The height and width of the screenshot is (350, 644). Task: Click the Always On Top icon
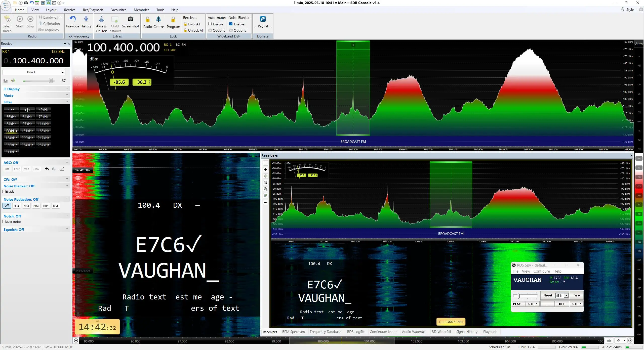click(101, 19)
